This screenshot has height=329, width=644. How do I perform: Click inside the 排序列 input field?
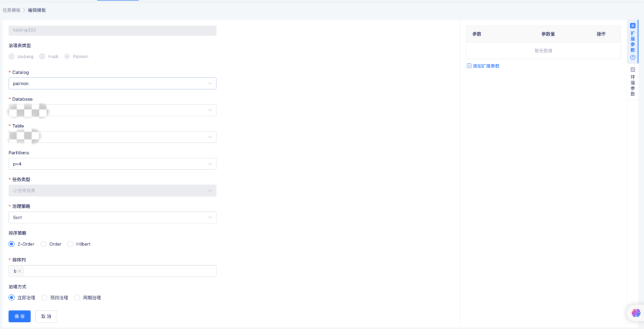coord(119,271)
